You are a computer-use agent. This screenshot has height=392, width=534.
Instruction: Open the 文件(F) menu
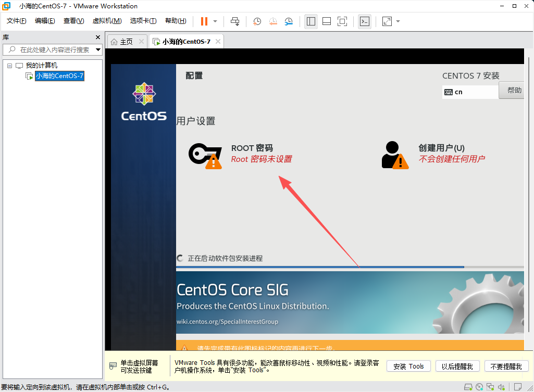coord(16,21)
